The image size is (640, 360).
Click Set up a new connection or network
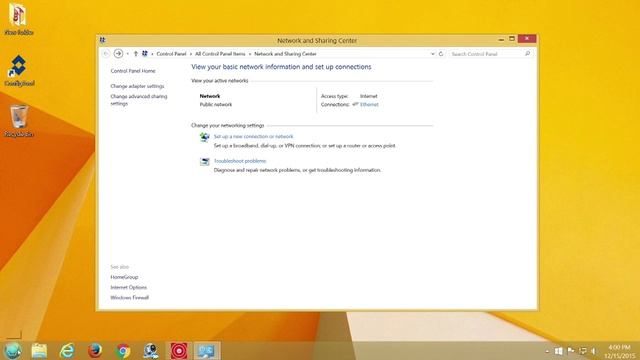253,136
